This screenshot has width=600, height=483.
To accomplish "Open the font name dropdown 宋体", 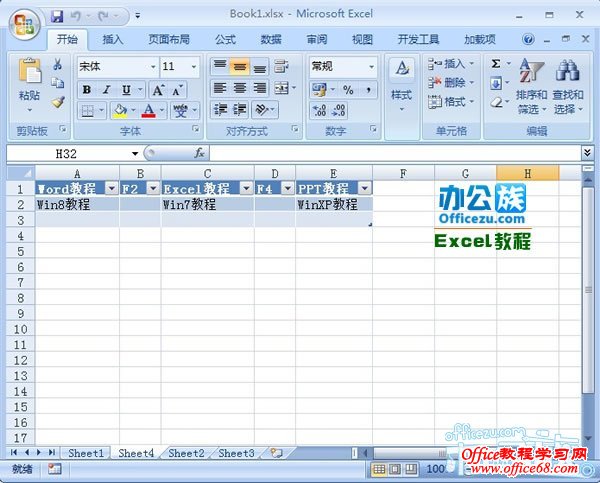I will [x=153, y=67].
